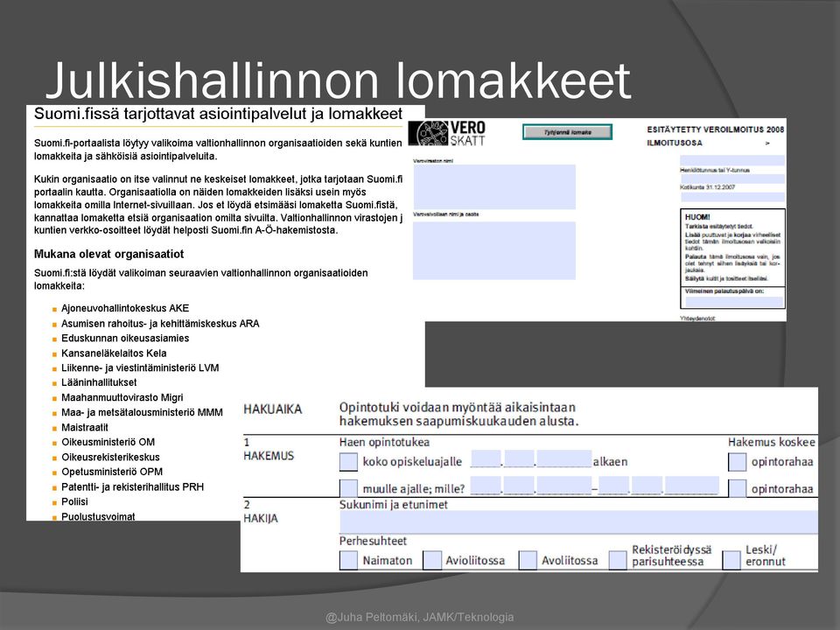The width and height of the screenshot is (840, 630).
Task: Click the Perhesuhteet label
Action: click(x=373, y=541)
